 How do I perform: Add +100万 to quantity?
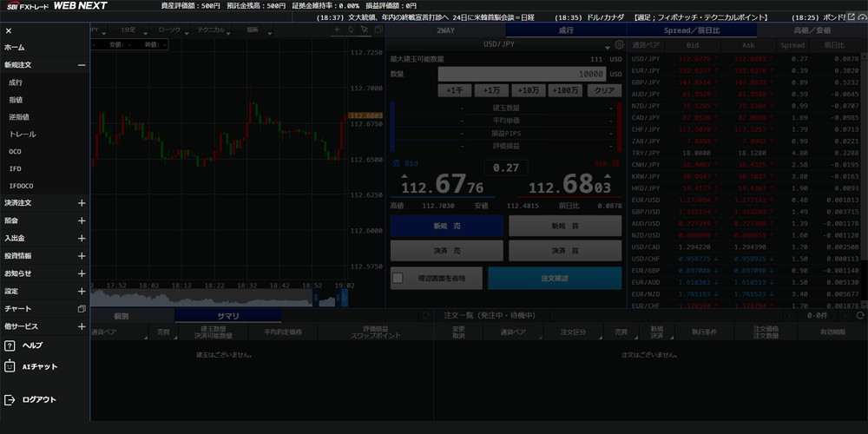(565, 91)
